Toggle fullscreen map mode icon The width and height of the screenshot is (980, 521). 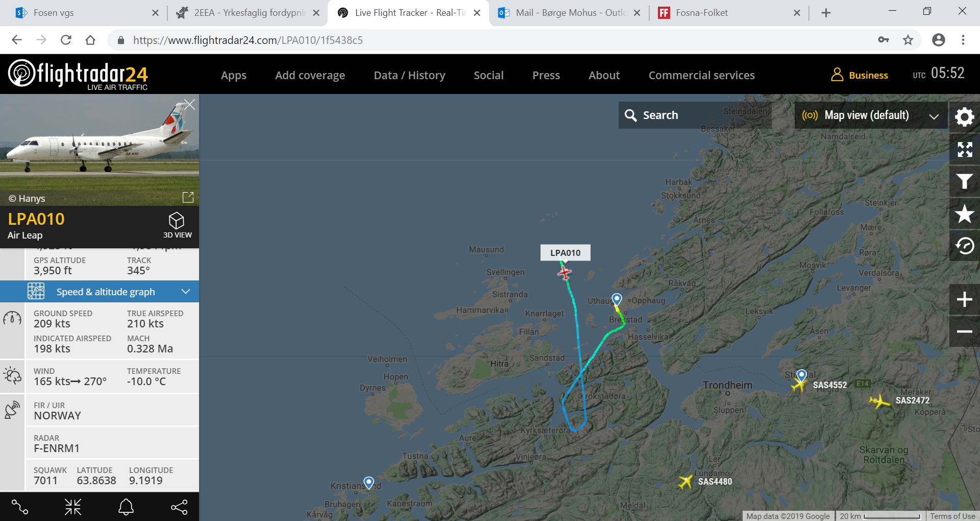[964, 149]
